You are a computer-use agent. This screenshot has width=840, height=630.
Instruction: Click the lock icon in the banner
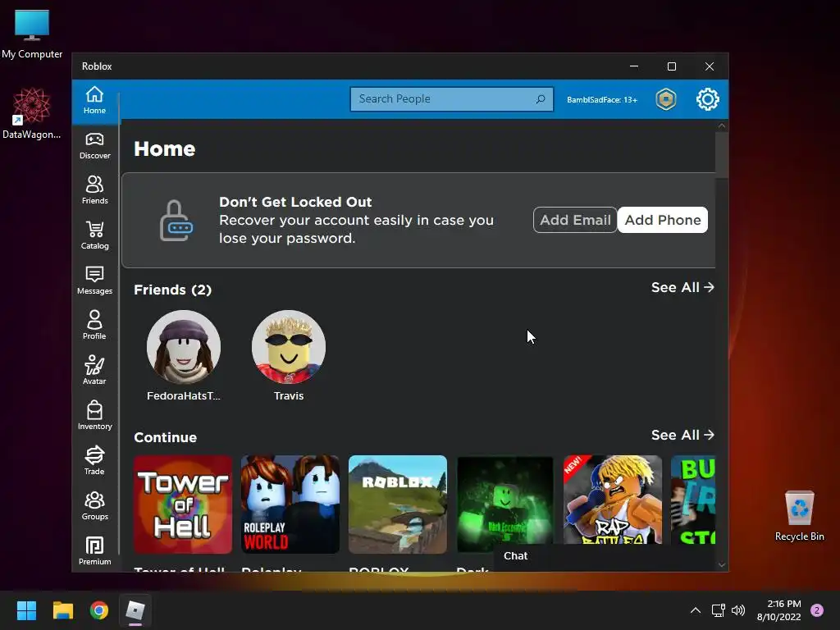[176, 220]
